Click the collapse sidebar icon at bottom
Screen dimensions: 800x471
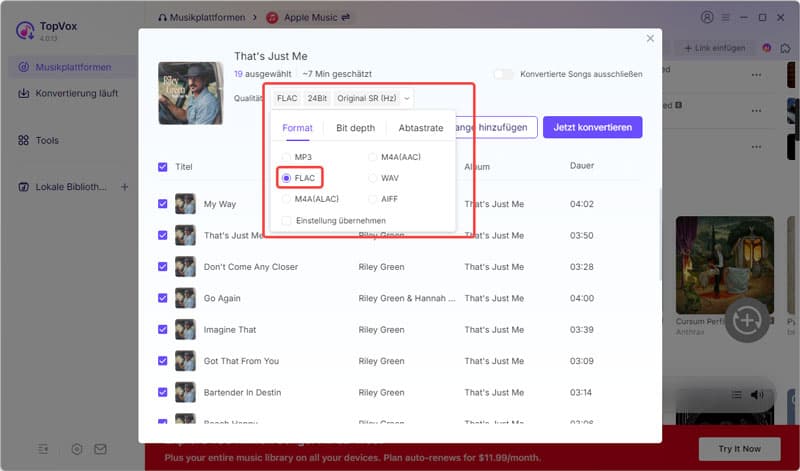[x=43, y=449]
